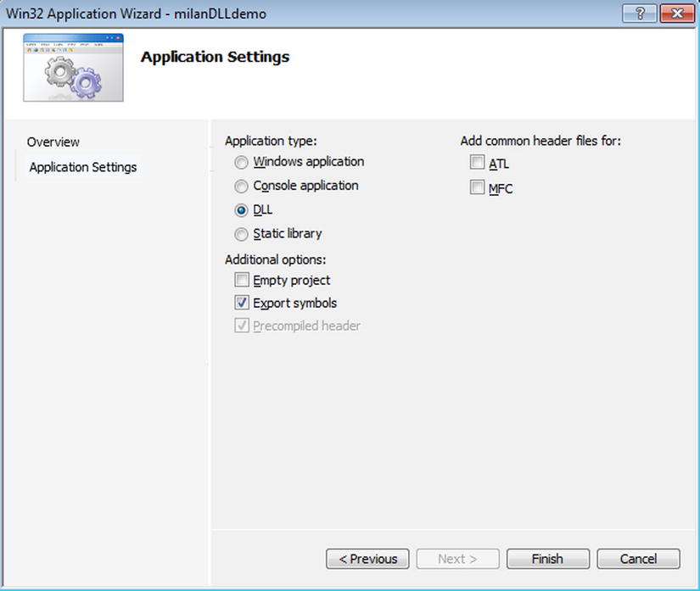
Task: Close the wizard dialog window
Action: [x=676, y=14]
